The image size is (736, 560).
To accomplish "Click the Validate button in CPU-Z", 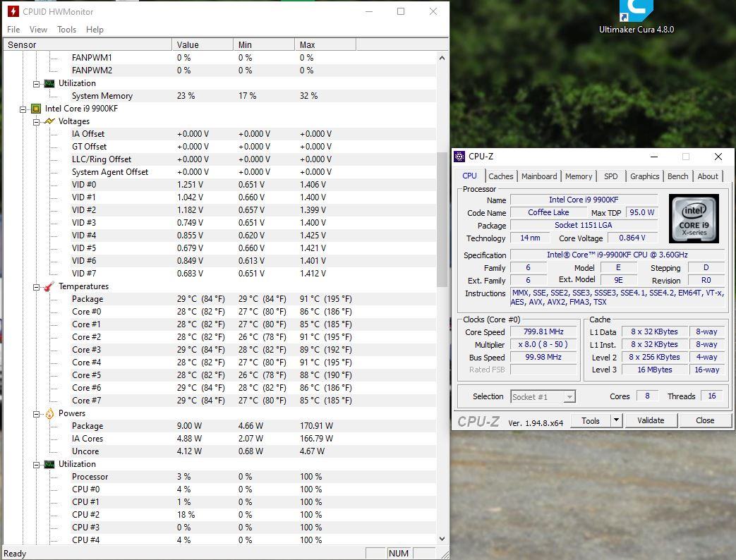I will [651, 420].
